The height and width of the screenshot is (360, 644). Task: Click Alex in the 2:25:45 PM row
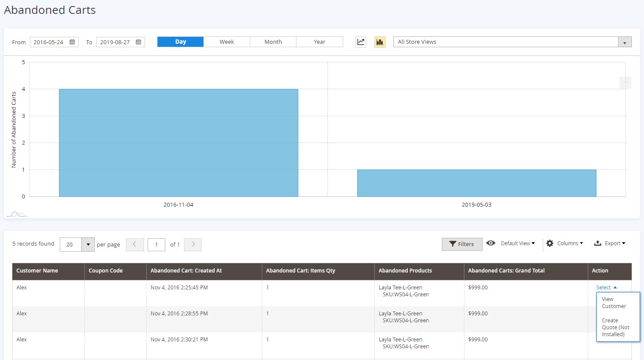[x=22, y=288]
